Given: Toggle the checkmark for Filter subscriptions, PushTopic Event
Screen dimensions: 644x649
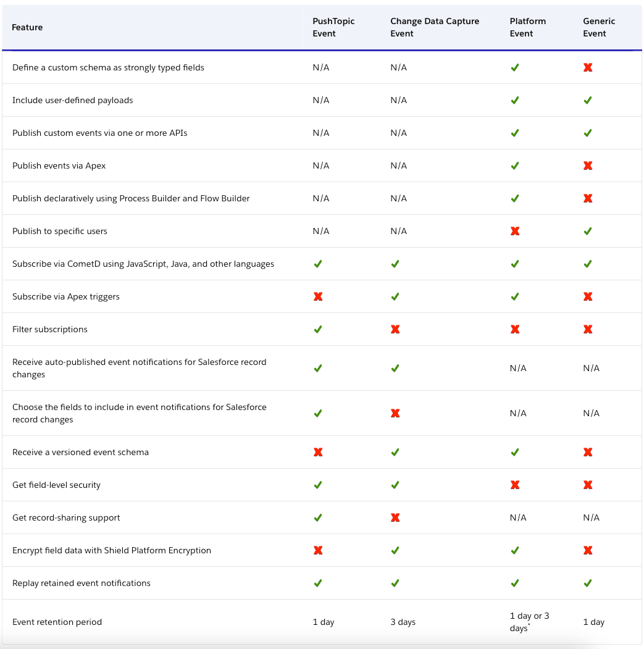Looking at the screenshot, I should pos(318,329).
